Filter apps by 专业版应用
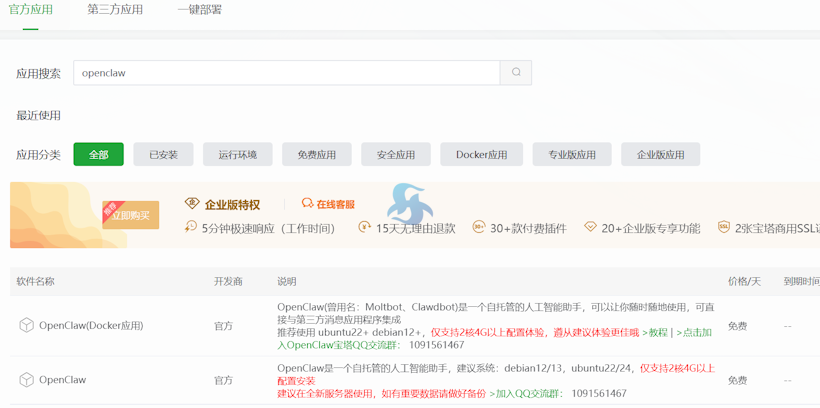820x408 pixels. click(x=572, y=154)
